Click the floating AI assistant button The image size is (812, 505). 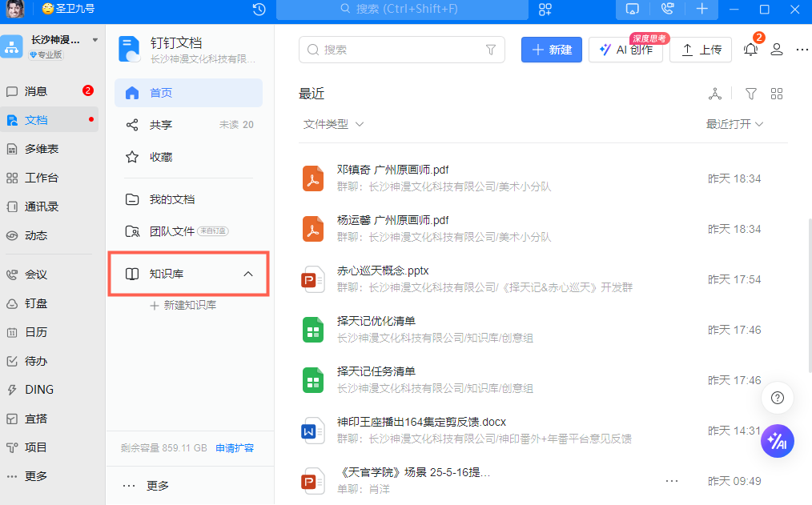[x=777, y=441]
